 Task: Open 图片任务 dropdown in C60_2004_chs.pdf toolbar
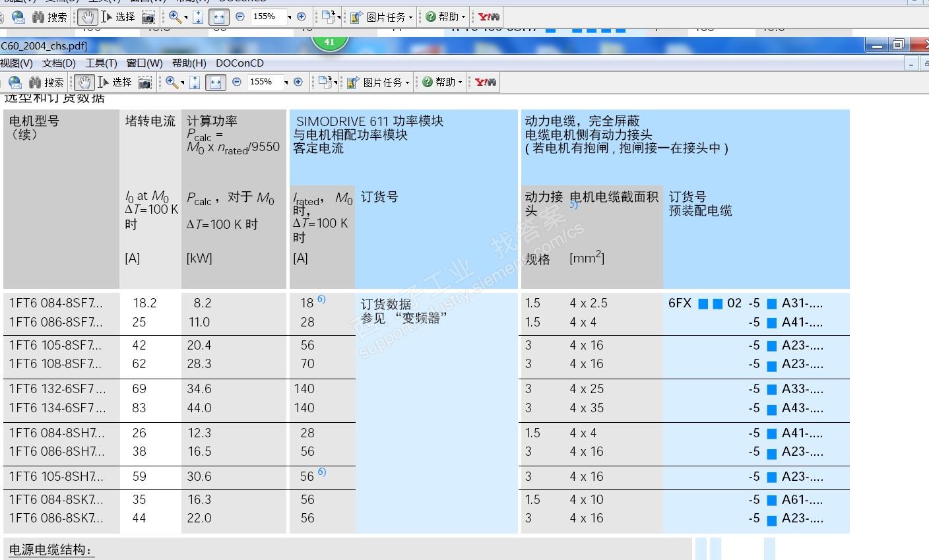point(379,82)
